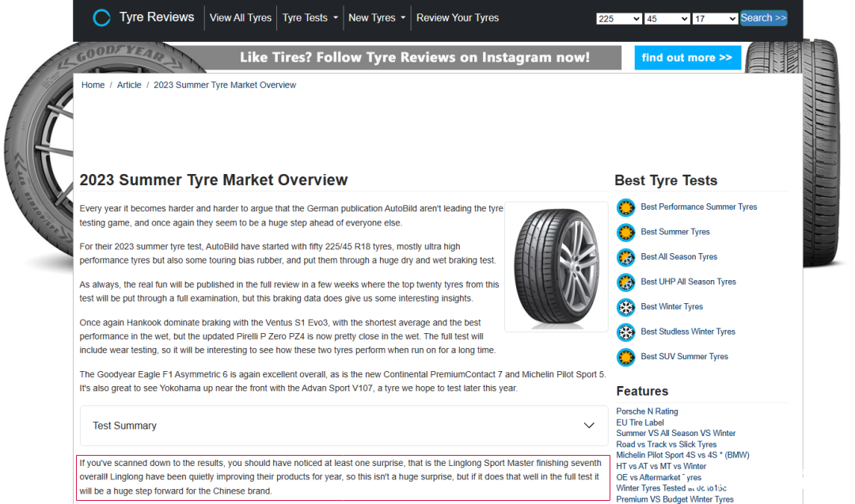855x504 pixels.
Task: Click the snowflake icon beside Best Winter Tyres
Action: click(626, 307)
